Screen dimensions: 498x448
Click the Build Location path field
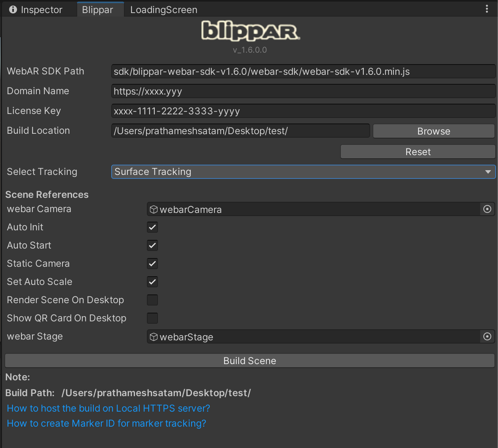[241, 131]
